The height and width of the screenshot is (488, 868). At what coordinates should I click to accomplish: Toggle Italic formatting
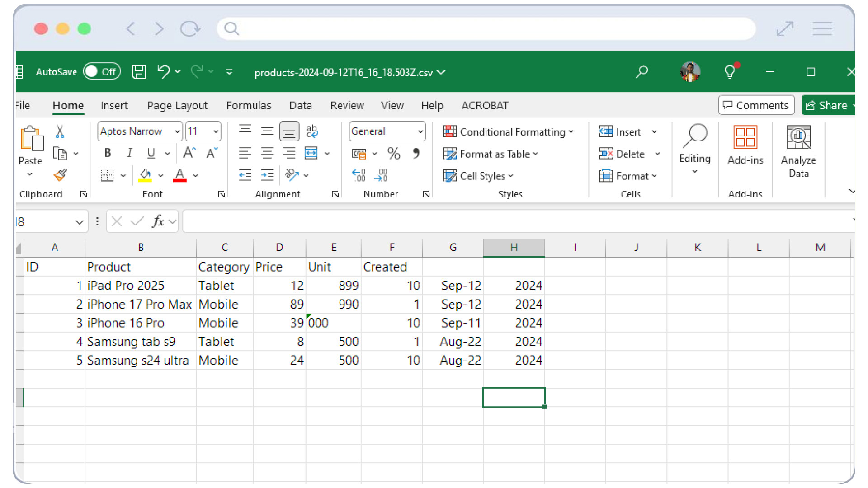pos(129,153)
